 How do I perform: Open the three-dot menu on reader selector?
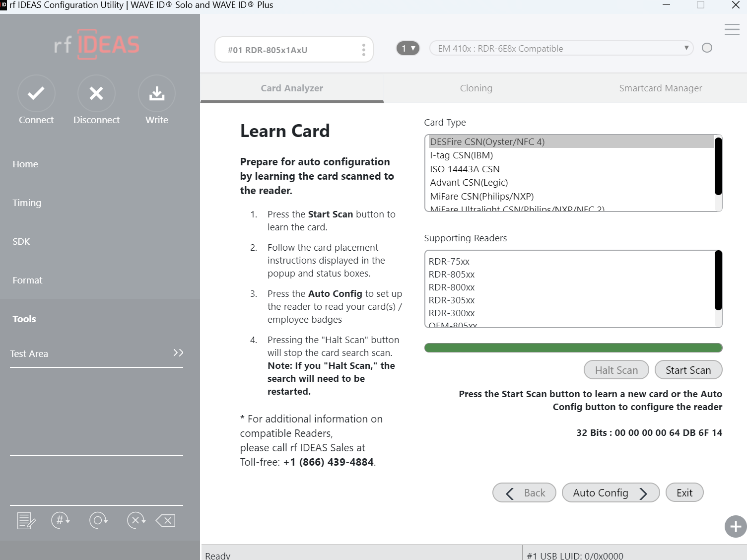tap(364, 50)
